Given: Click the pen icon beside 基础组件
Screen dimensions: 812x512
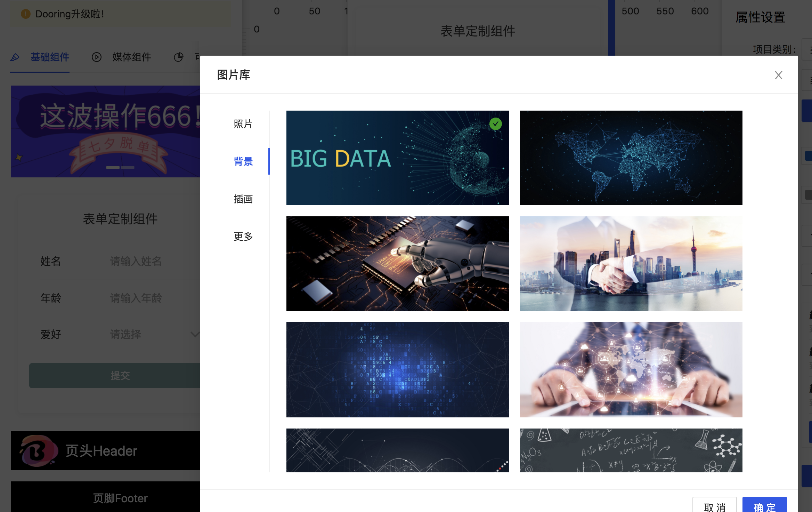Looking at the screenshot, I should point(15,57).
